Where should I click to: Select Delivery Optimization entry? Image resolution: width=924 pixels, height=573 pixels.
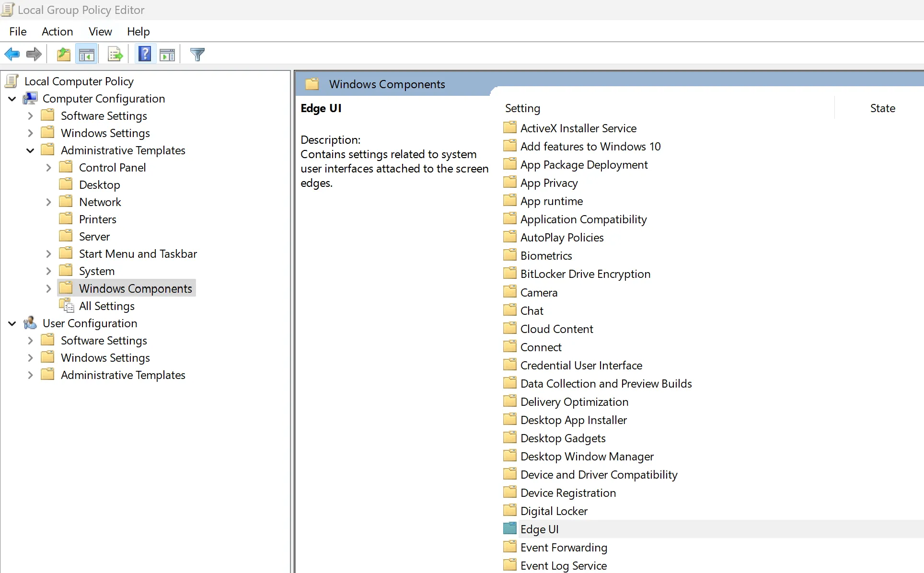point(574,401)
